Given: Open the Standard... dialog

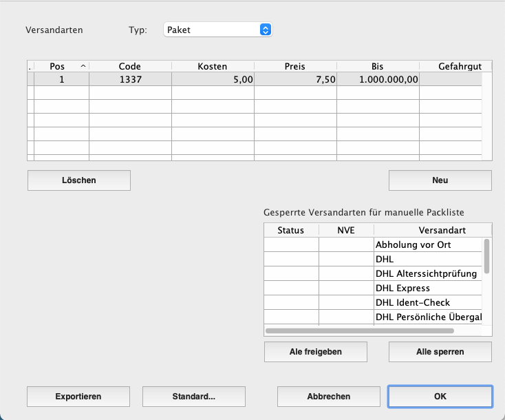Looking at the screenshot, I should pyautogui.click(x=193, y=397).
